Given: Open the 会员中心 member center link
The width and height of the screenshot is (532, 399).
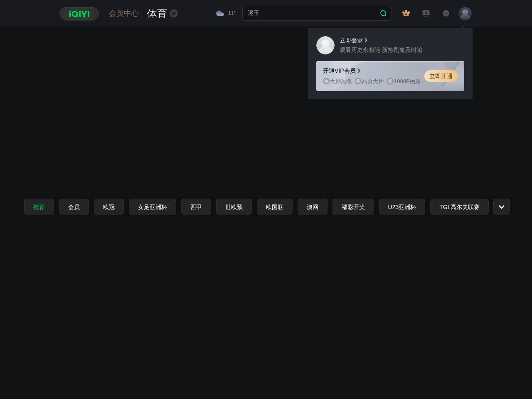Looking at the screenshot, I should click(x=124, y=13).
